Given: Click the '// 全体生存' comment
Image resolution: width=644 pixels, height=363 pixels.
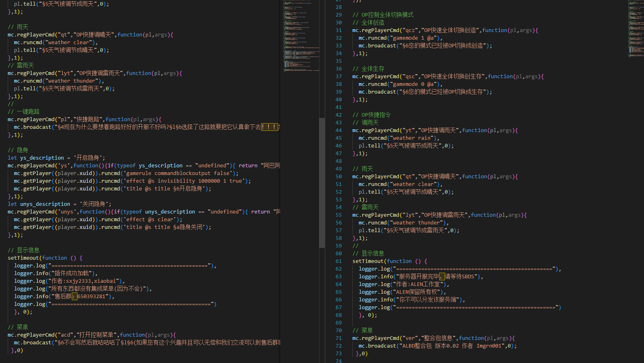Looking at the screenshot, I should coord(368,69).
